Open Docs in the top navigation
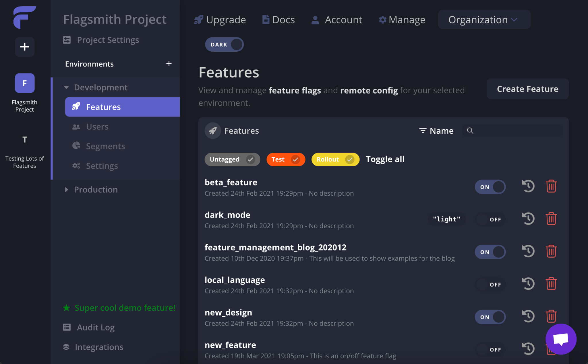The height and width of the screenshot is (364, 588). (278, 20)
